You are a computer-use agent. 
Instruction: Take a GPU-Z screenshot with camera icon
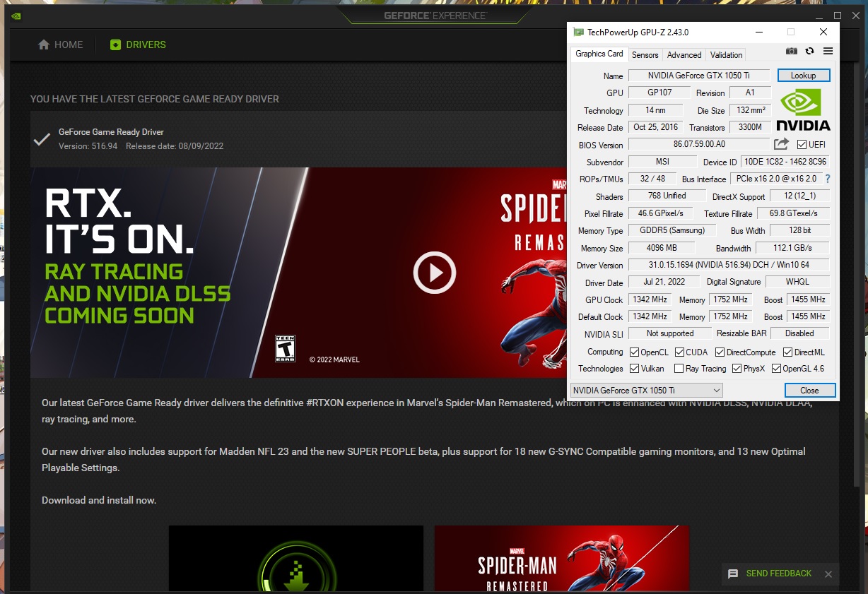pyautogui.click(x=792, y=52)
